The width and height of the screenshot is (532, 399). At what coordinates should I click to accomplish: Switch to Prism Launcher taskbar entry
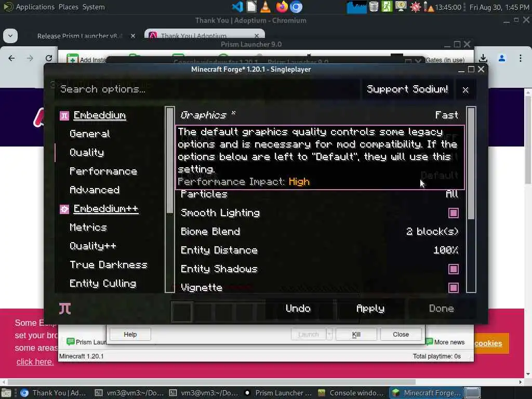tap(279, 393)
